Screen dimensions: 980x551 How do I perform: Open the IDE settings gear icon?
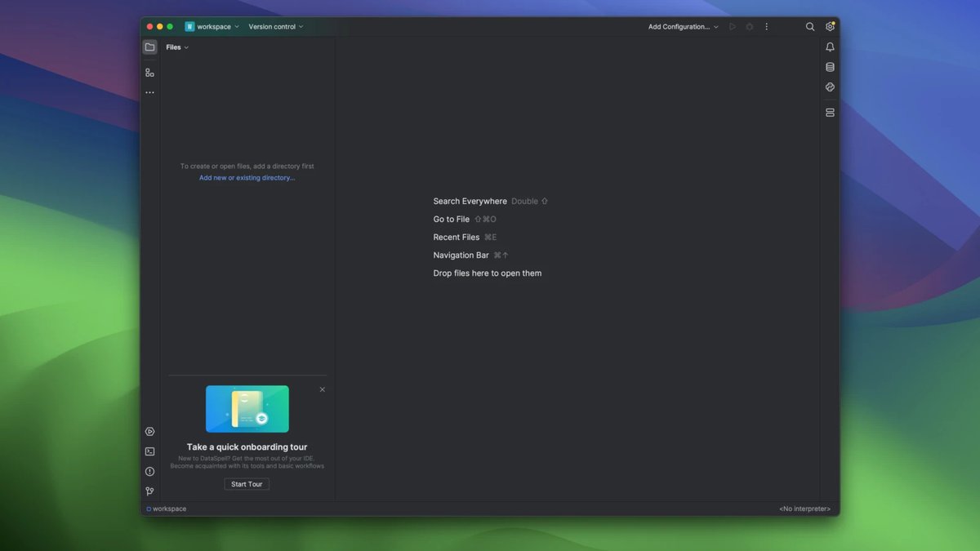coord(830,26)
